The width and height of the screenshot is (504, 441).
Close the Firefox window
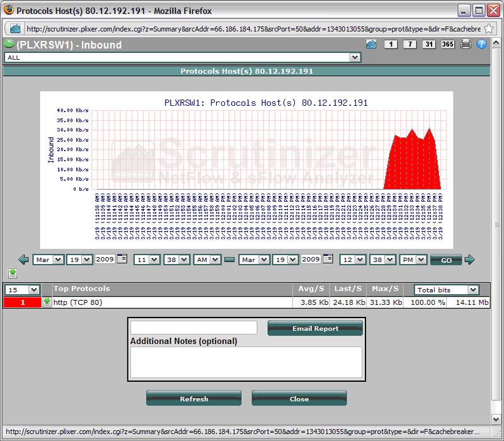(x=493, y=11)
